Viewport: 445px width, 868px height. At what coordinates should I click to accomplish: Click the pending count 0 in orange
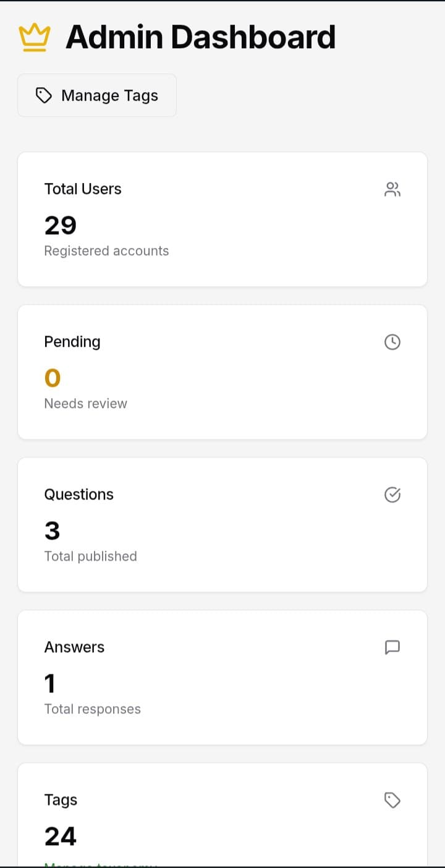53,378
